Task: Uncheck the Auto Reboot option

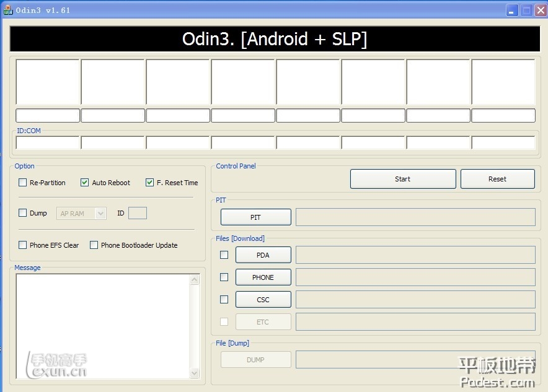Action: (x=85, y=183)
